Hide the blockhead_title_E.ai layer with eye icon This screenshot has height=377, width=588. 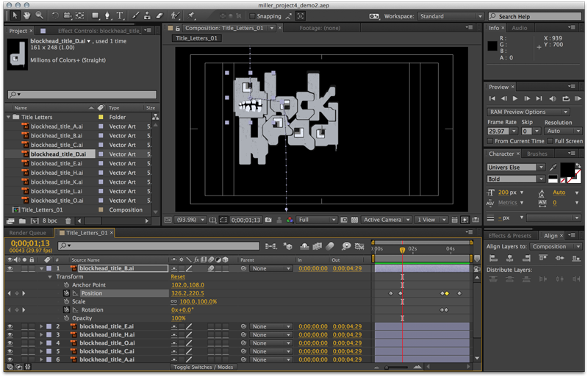10,326
